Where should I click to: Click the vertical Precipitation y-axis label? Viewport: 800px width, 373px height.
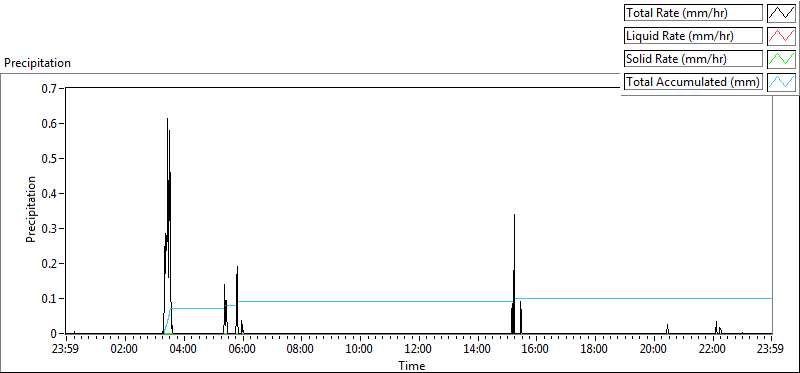tap(31, 210)
